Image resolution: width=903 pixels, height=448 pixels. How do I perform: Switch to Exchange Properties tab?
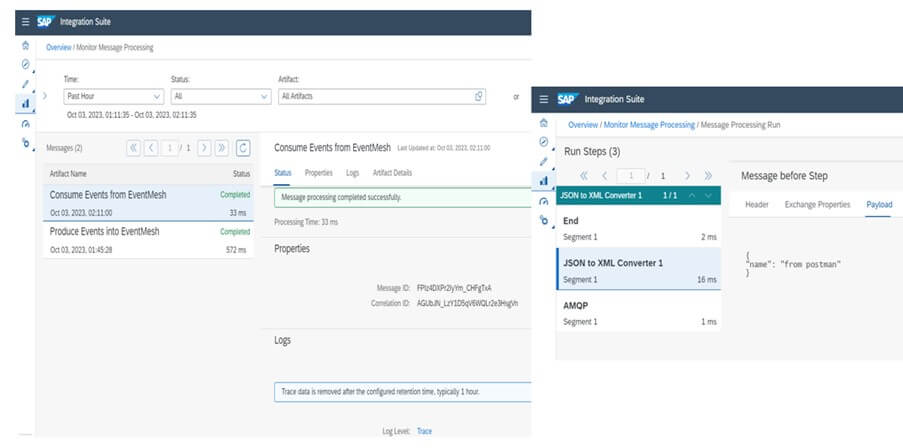[817, 204]
